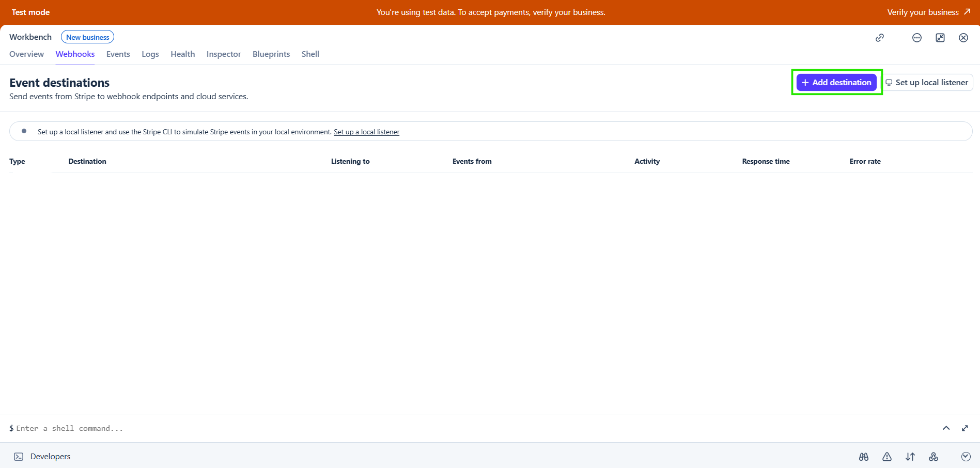Click the Destination column header
The height and width of the screenshot is (468, 980).
87,161
